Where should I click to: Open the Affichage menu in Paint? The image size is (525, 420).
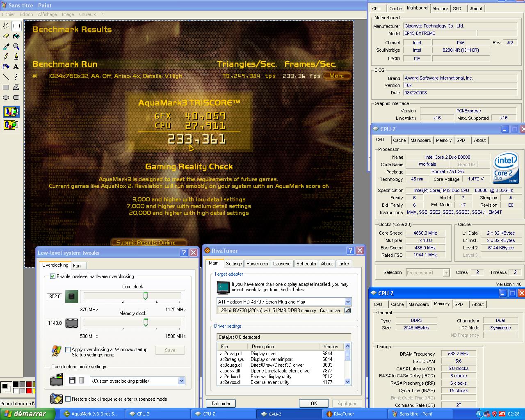(47, 14)
